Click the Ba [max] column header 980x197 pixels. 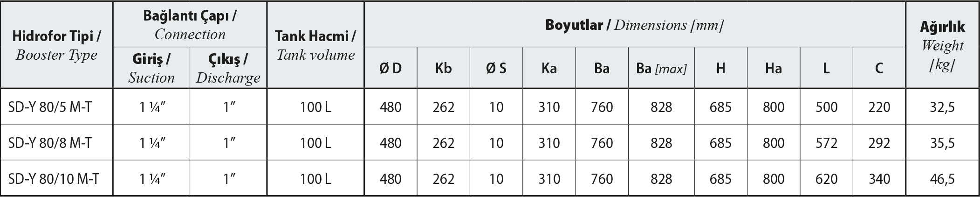point(661,69)
